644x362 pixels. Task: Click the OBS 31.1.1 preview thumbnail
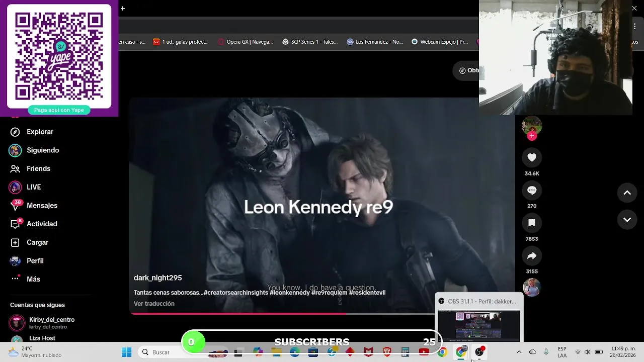coord(478,326)
